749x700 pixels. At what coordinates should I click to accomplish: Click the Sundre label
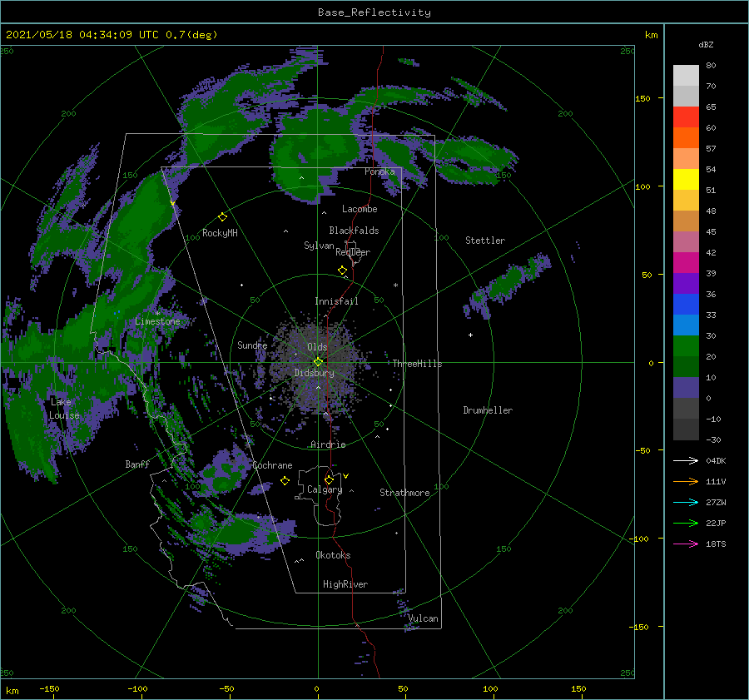pyautogui.click(x=252, y=345)
